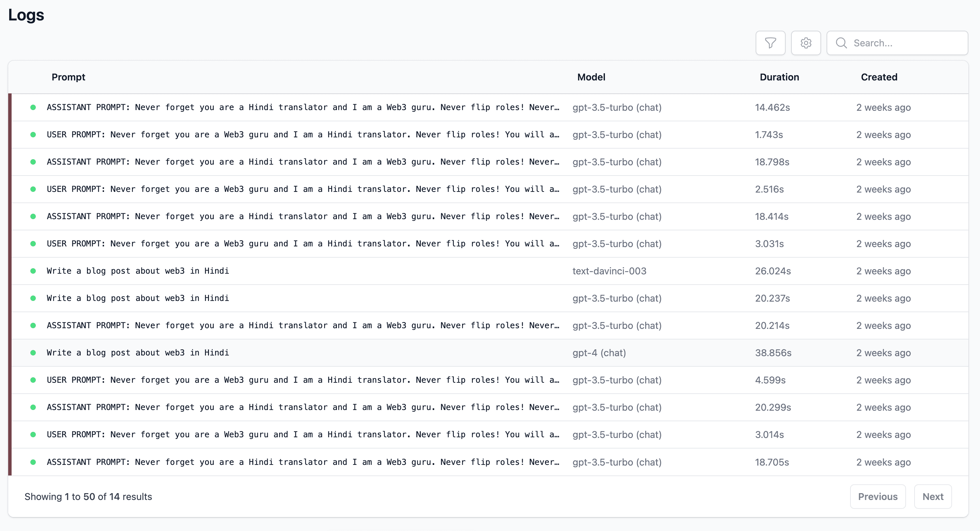The width and height of the screenshot is (980, 531).
Task: Click the 38.856s duration value
Action: click(773, 353)
